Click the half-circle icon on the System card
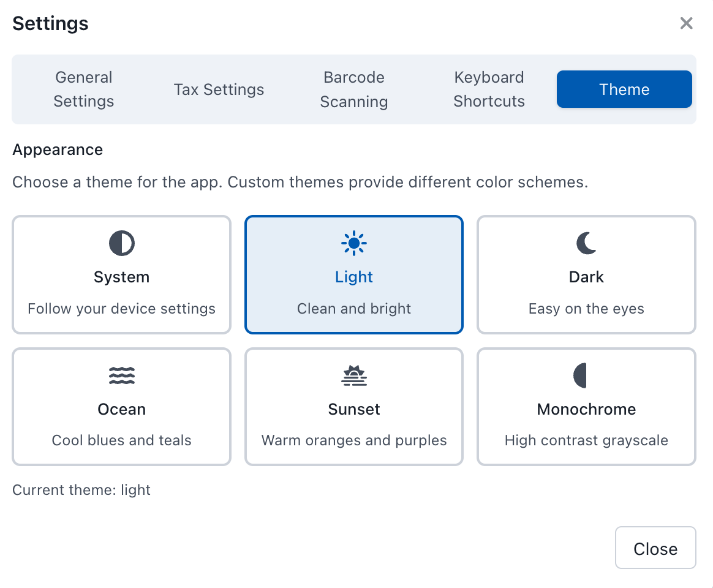713x588 pixels. (x=121, y=244)
